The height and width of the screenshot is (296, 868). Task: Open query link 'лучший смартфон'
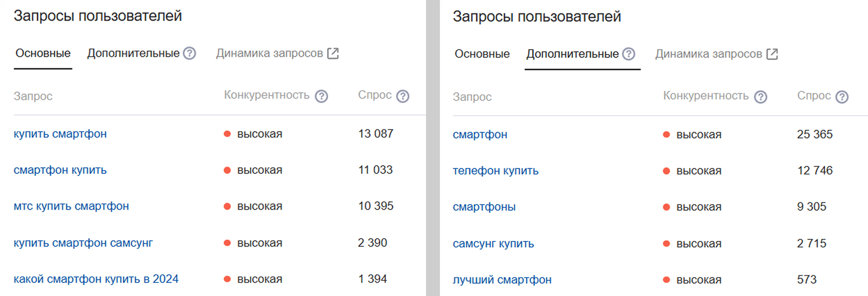(502, 280)
